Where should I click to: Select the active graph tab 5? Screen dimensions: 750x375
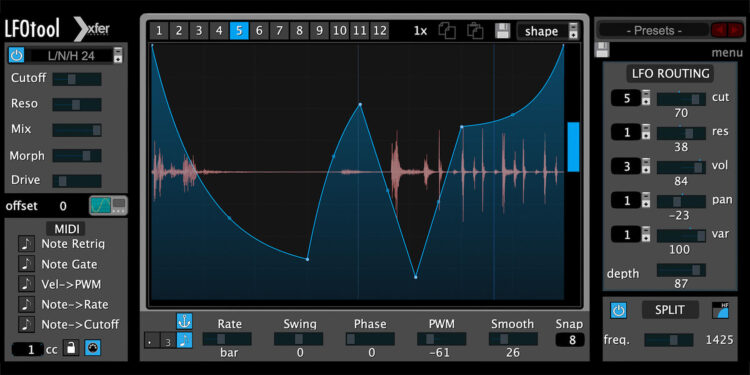pyautogui.click(x=239, y=31)
